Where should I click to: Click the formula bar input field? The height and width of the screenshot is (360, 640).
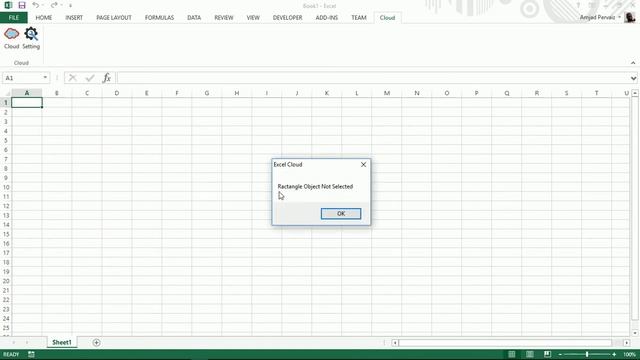373,78
